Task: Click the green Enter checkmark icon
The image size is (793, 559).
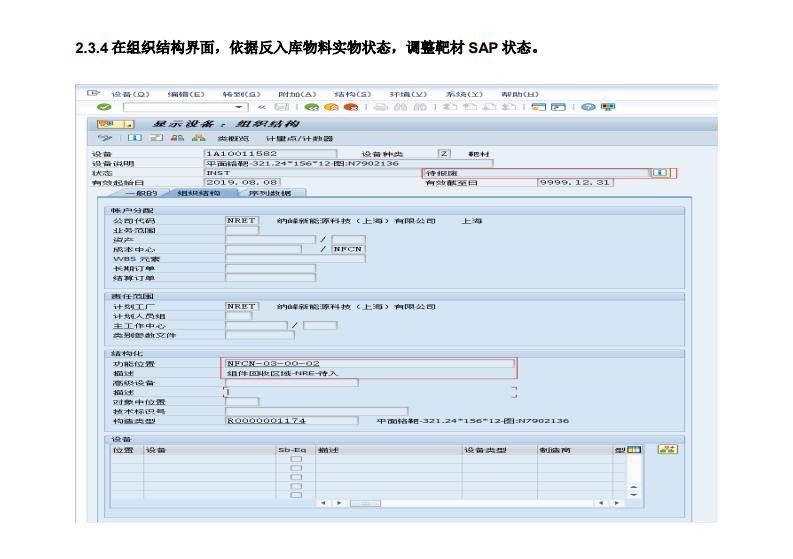Action: tap(104, 107)
